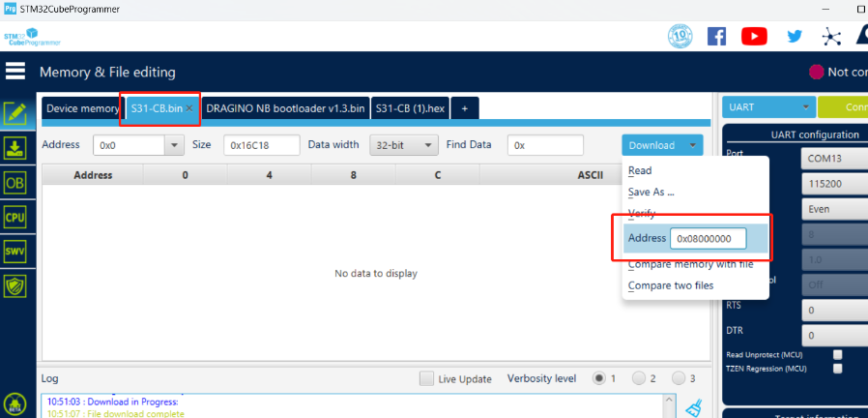Switch to the S31-CB (1).hex tab

pyautogui.click(x=410, y=108)
